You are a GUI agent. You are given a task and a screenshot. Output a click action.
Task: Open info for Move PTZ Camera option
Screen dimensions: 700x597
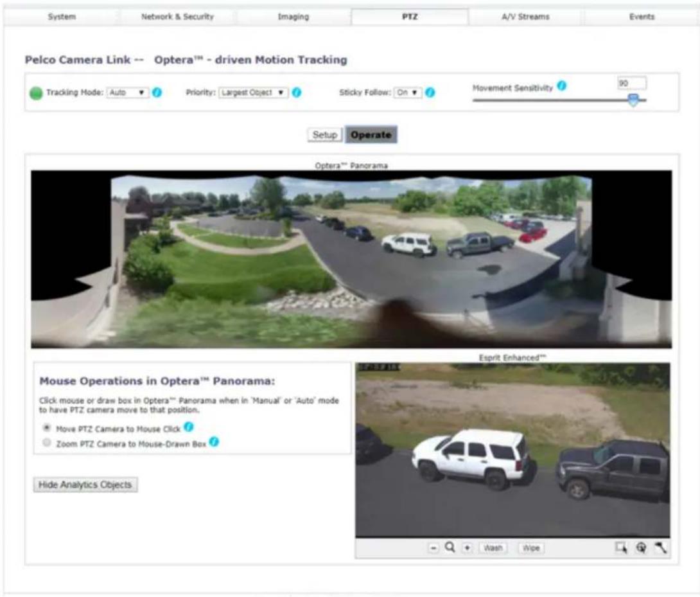pyautogui.click(x=188, y=427)
